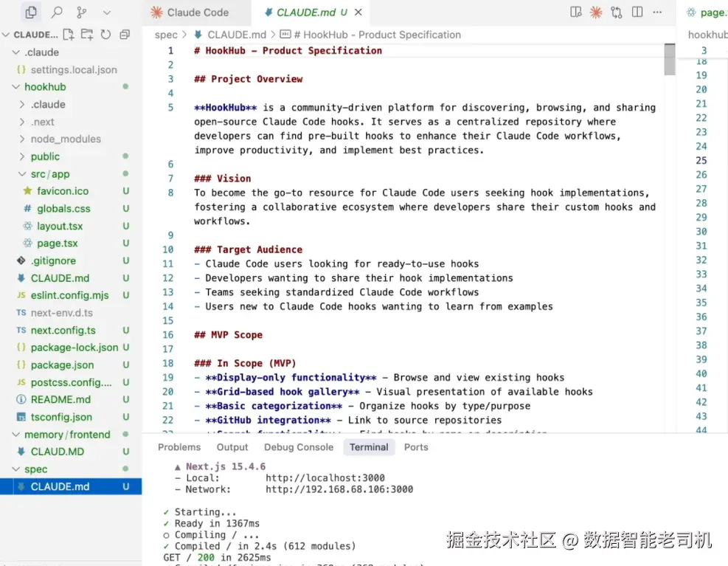Select CLAUDE.md in the spec folder

[x=71, y=486]
